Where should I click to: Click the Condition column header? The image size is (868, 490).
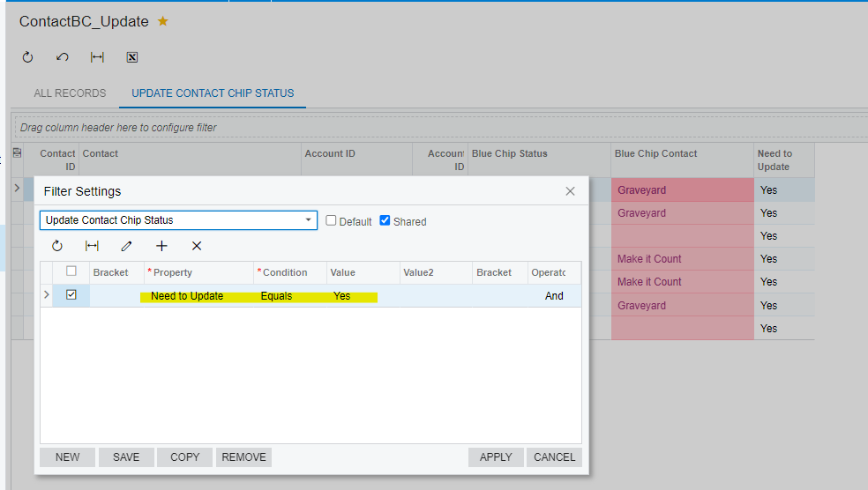290,272
